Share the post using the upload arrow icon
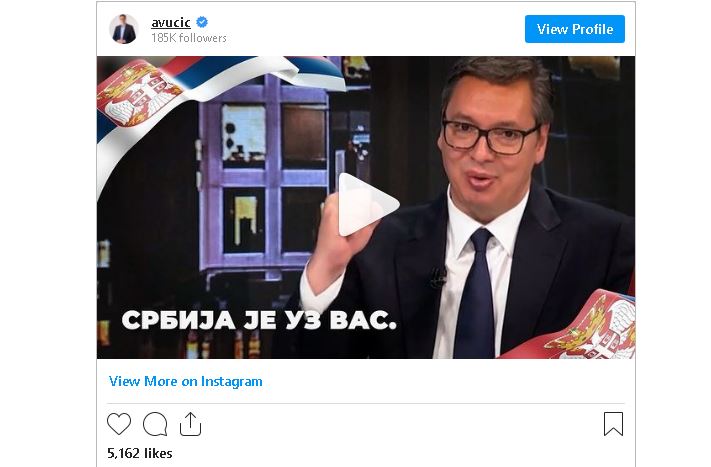711x467 pixels. 190,424
